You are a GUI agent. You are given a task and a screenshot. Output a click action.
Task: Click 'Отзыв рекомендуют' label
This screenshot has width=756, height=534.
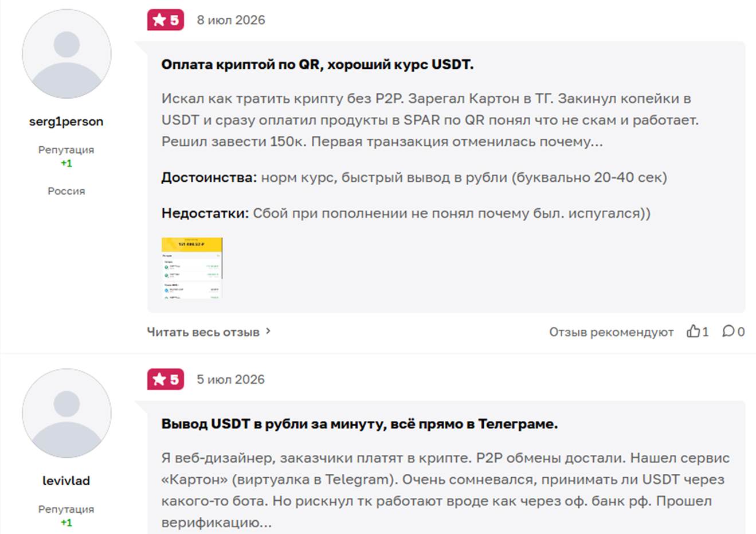(x=612, y=332)
